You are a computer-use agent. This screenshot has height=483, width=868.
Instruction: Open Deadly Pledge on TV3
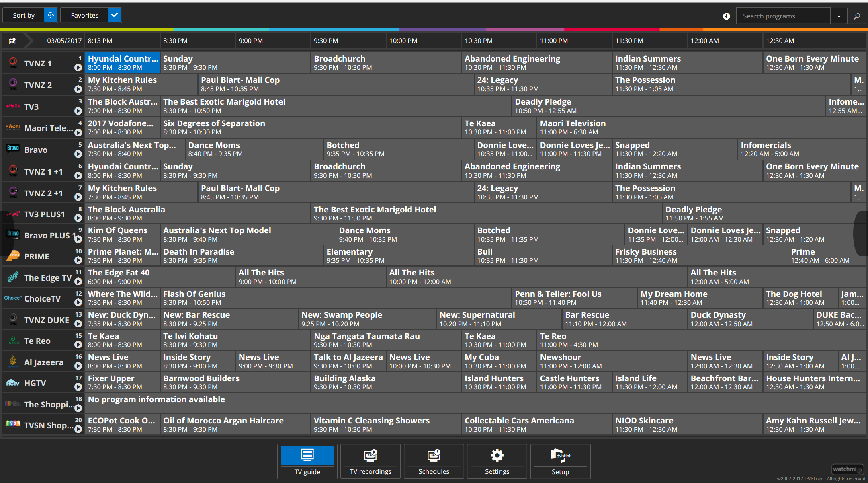[x=669, y=106]
